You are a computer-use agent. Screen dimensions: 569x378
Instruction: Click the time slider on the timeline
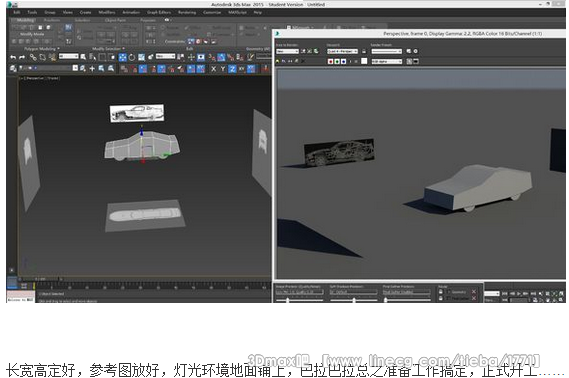coord(40,279)
